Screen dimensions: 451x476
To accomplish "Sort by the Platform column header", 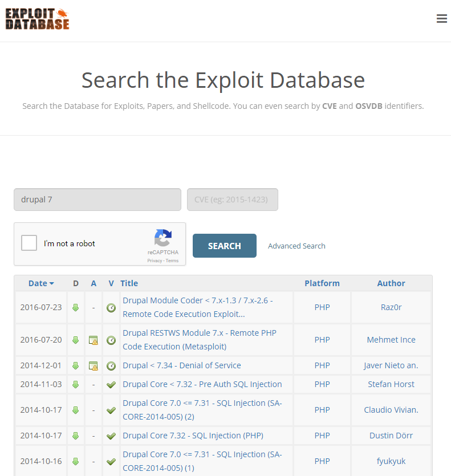I will (322, 283).
